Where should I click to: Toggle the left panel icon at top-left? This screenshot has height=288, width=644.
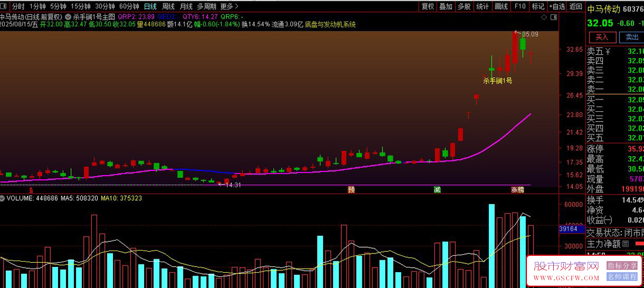point(5,6)
